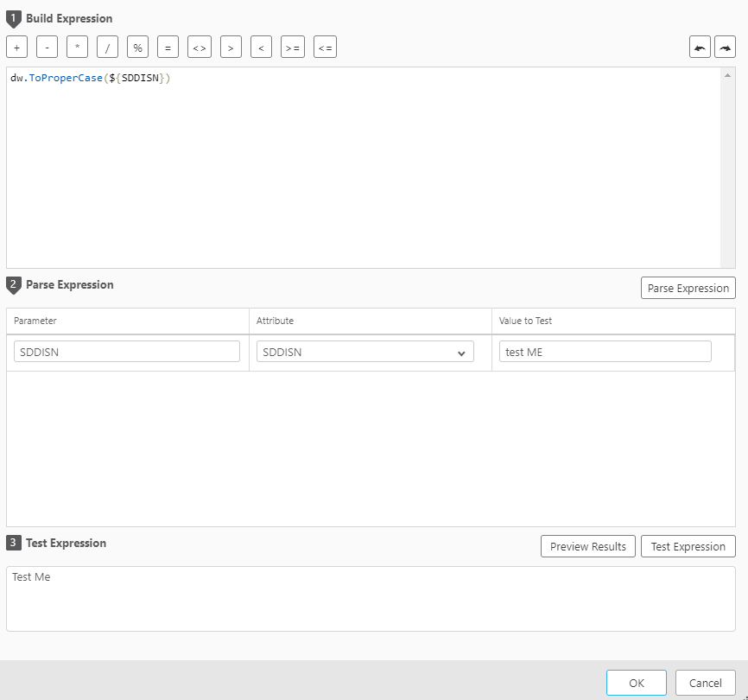Insert the less-than-or-equal operator

(324, 47)
